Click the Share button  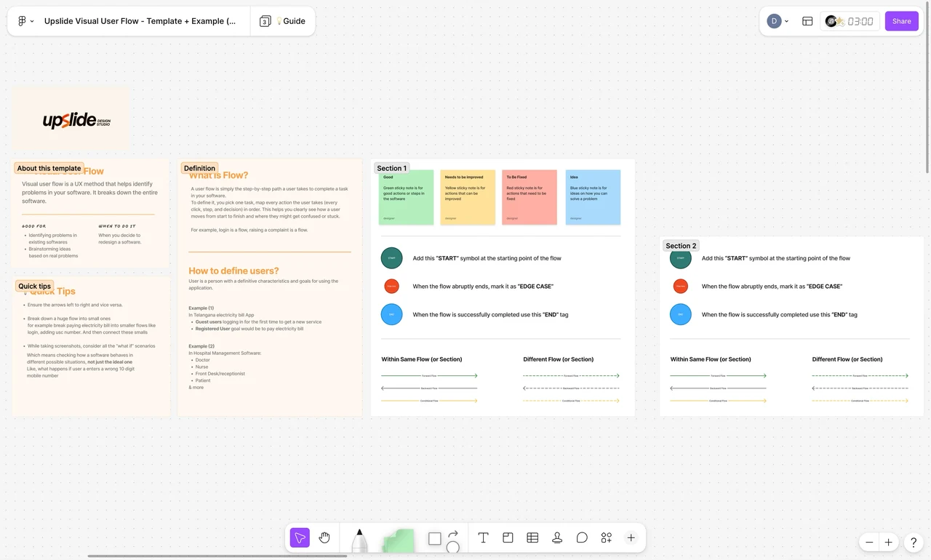902,21
